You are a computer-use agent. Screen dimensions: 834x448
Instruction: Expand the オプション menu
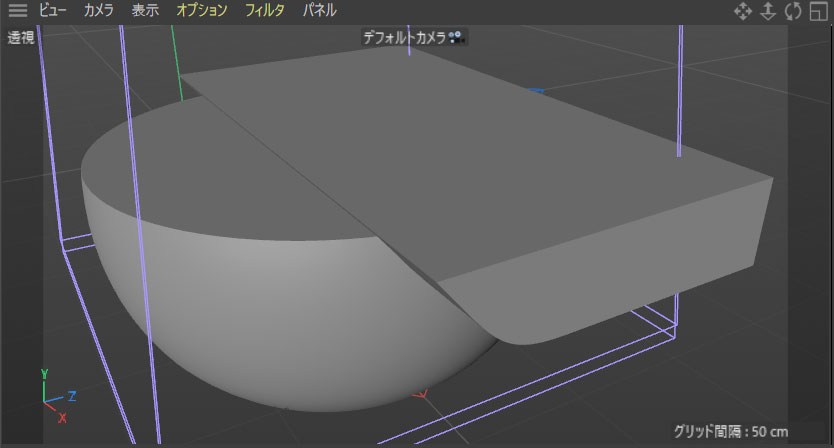click(x=202, y=11)
